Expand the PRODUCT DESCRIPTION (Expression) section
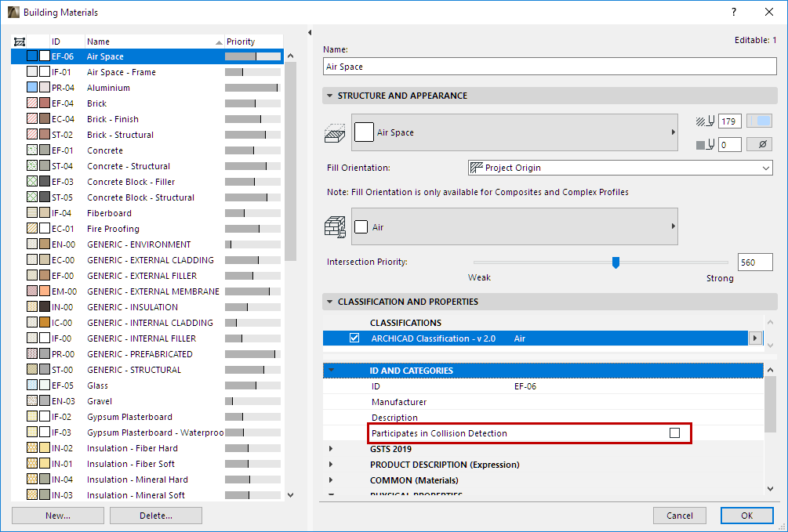Image resolution: width=788 pixels, height=532 pixels. 332,465
